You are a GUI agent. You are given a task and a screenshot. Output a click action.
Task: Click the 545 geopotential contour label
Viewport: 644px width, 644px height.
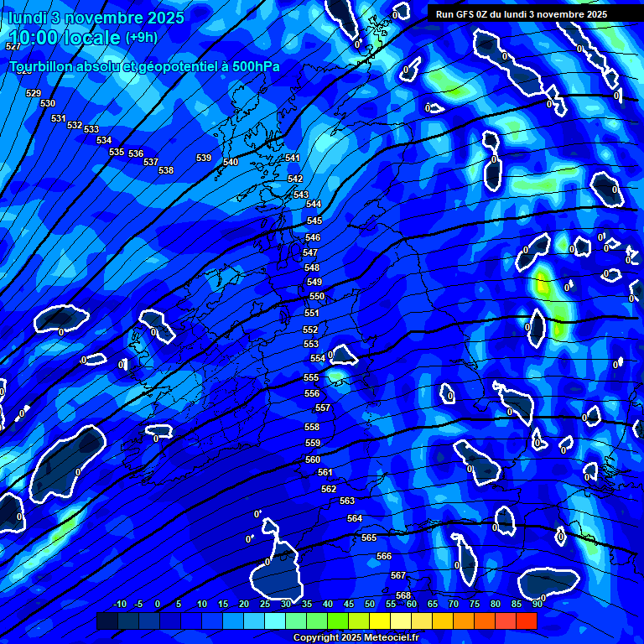[314, 221]
